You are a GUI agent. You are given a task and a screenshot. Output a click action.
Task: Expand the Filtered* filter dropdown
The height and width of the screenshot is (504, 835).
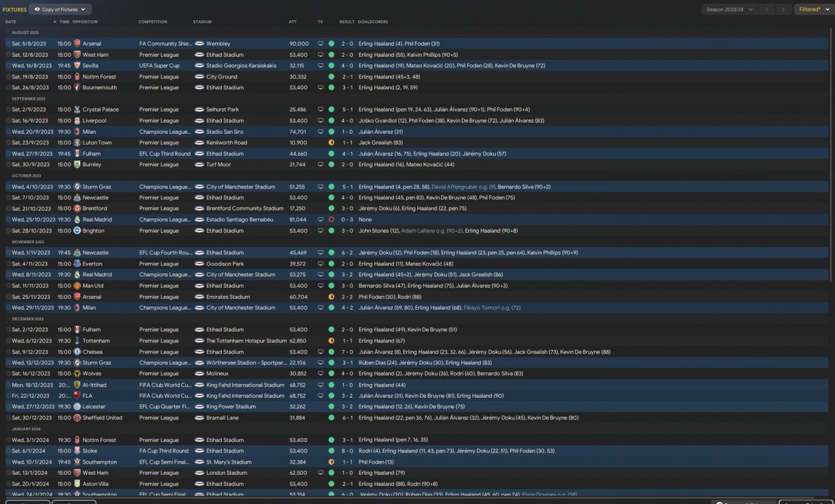813,10
